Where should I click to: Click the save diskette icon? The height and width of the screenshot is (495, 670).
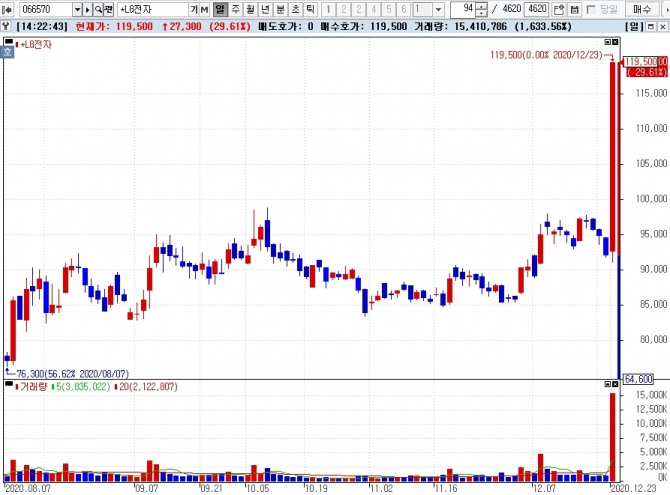point(574,9)
